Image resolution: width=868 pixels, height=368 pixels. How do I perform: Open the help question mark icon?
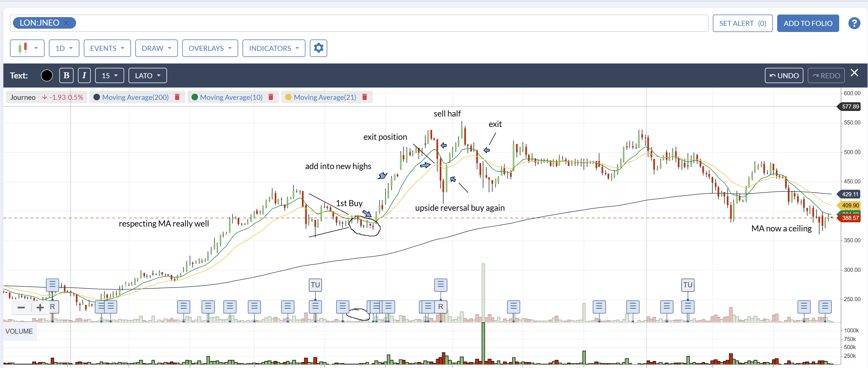854,23
